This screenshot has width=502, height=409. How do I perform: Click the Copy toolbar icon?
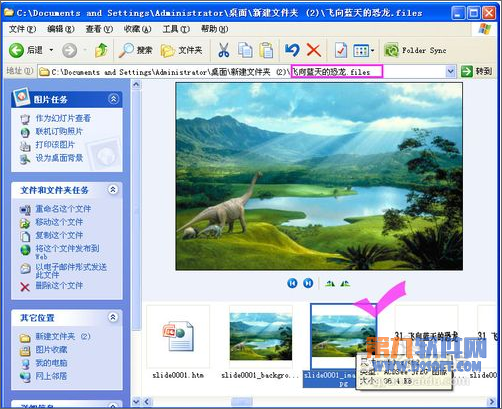(245, 50)
